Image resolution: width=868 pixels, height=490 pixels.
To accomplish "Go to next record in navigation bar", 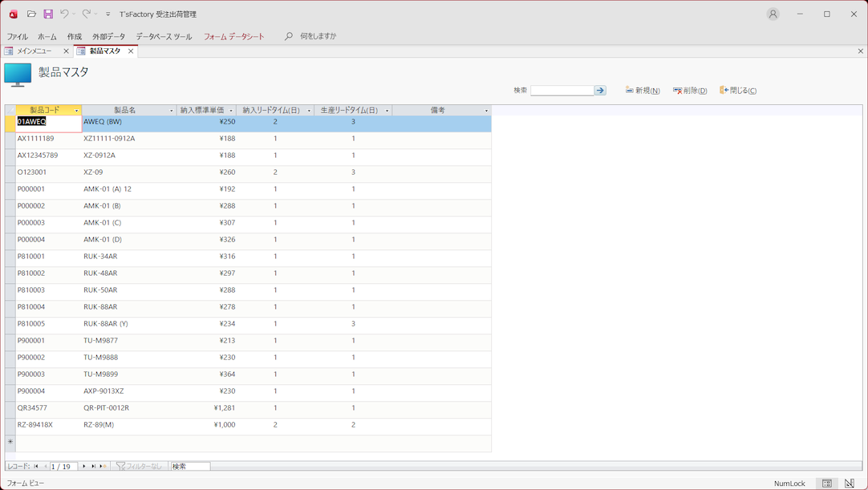I will [84, 466].
